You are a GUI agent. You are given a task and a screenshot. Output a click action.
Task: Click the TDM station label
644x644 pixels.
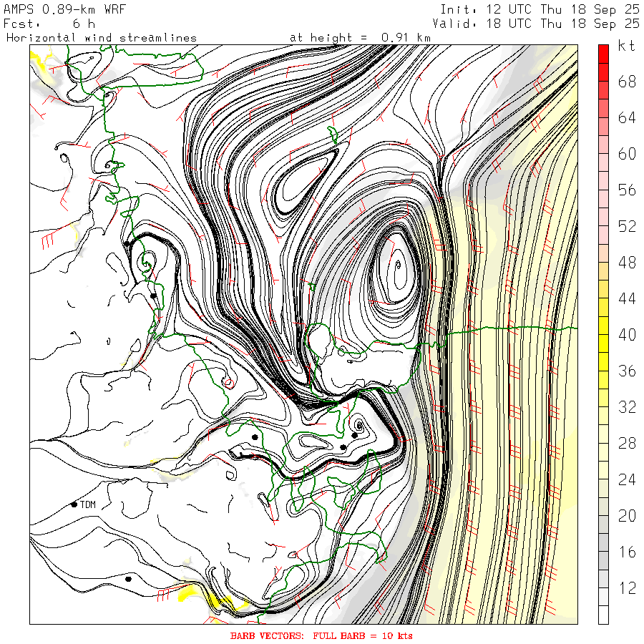87,504
